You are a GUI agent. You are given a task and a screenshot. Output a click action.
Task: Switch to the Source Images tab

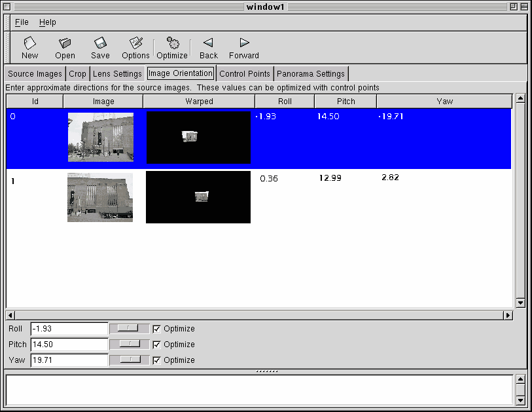(34, 73)
